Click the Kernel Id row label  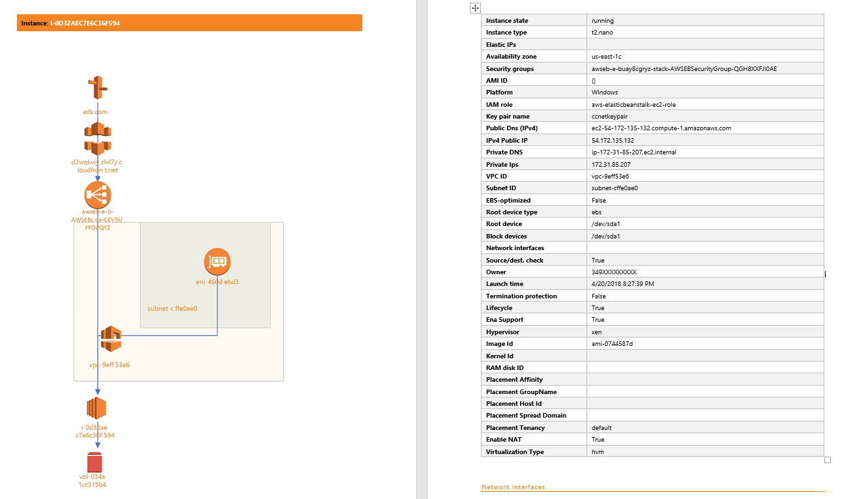coord(500,356)
